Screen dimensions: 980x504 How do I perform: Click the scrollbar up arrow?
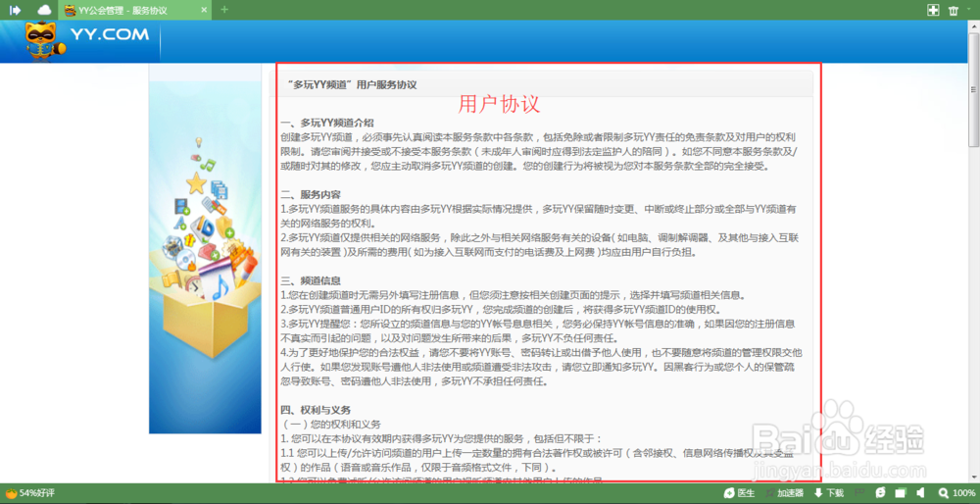point(974,25)
